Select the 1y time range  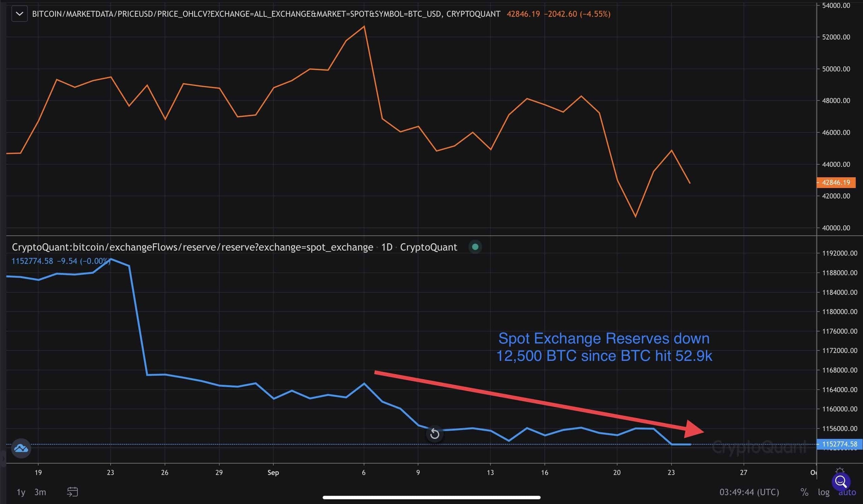point(21,492)
